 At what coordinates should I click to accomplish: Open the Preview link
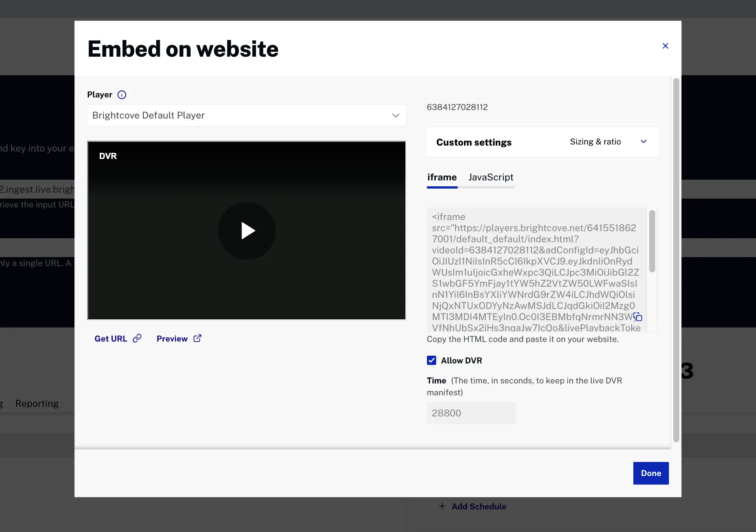[x=172, y=339]
